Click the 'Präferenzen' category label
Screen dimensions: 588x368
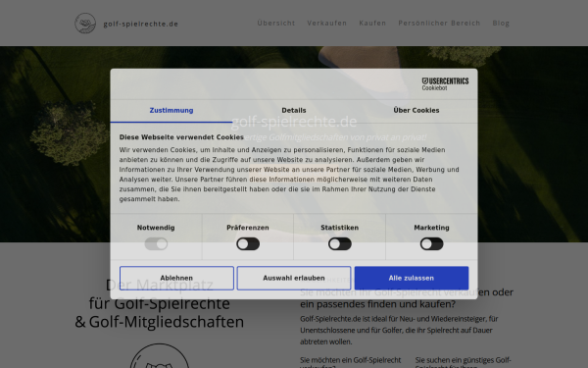point(248,228)
